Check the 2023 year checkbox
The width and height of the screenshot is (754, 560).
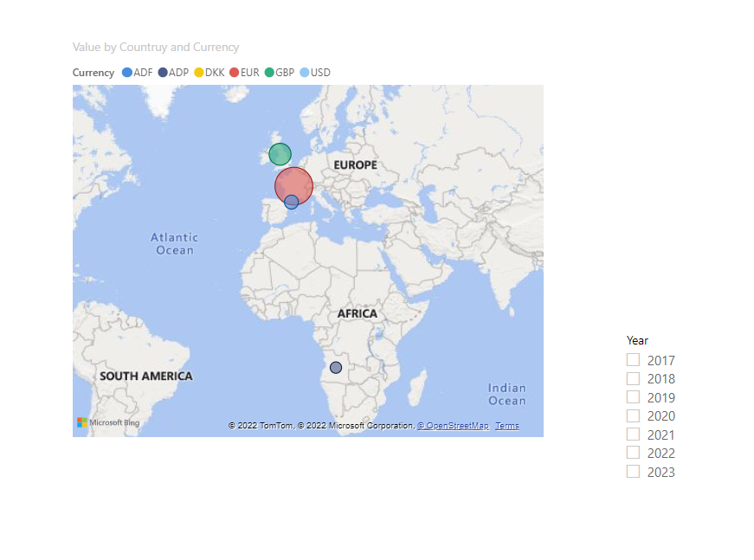(633, 471)
